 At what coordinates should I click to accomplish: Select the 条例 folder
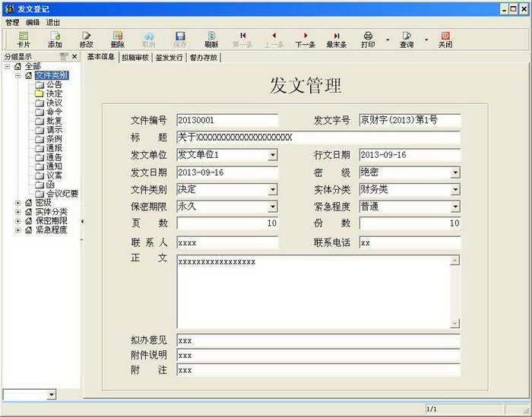pos(49,139)
